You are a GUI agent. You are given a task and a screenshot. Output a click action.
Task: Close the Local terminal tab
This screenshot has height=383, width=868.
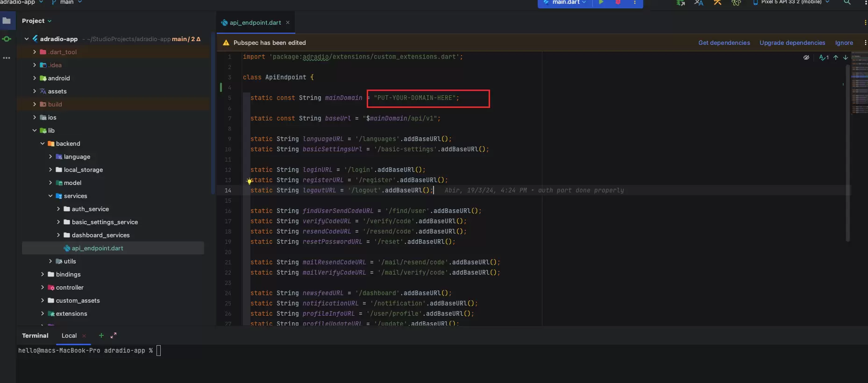[84, 336]
